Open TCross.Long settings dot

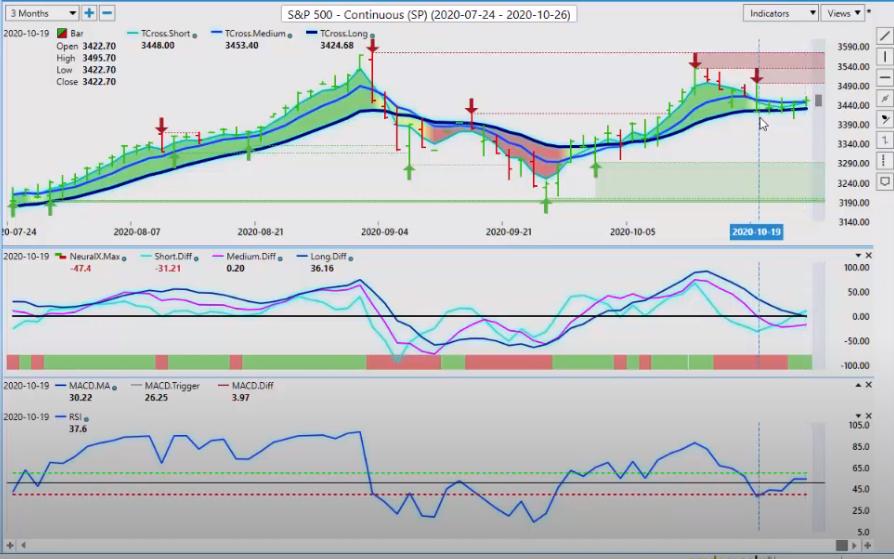(x=372, y=35)
